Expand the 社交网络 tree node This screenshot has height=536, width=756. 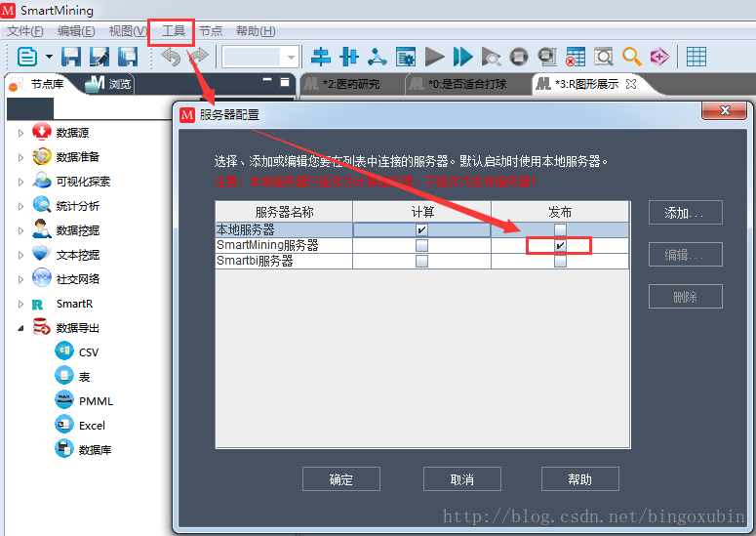[20, 279]
